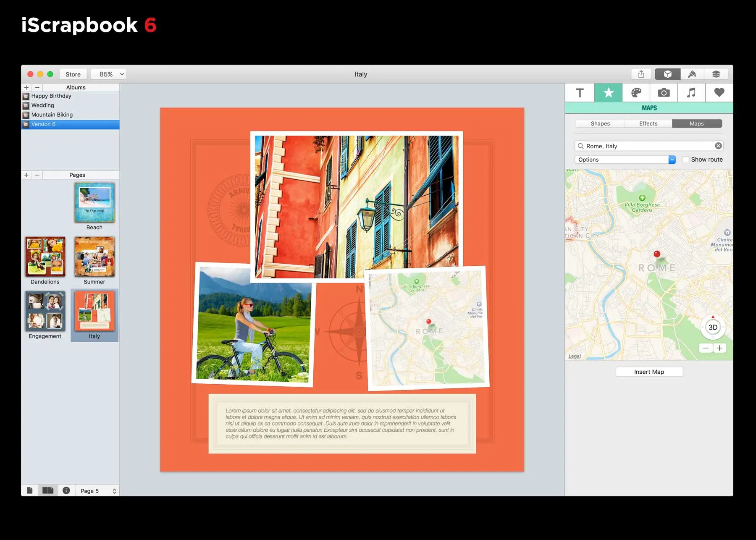The width and height of the screenshot is (756, 540).
Task: Switch to the Shapes tab
Action: click(600, 123)
